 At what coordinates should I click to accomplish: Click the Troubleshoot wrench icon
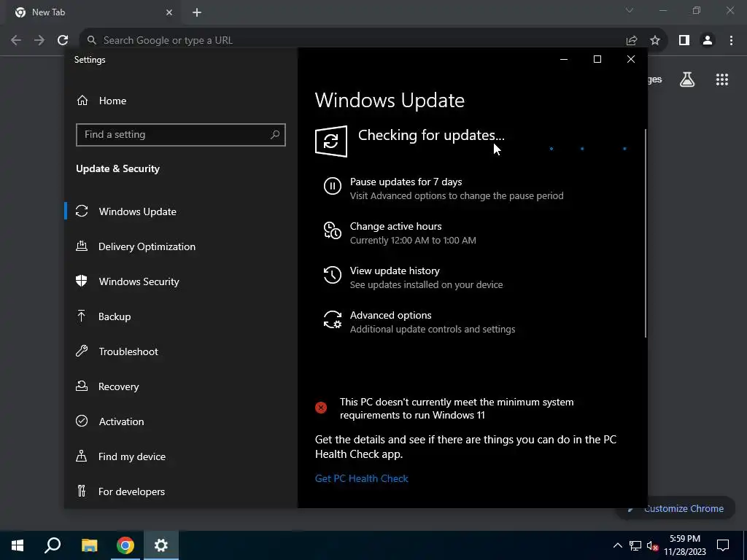82,351
